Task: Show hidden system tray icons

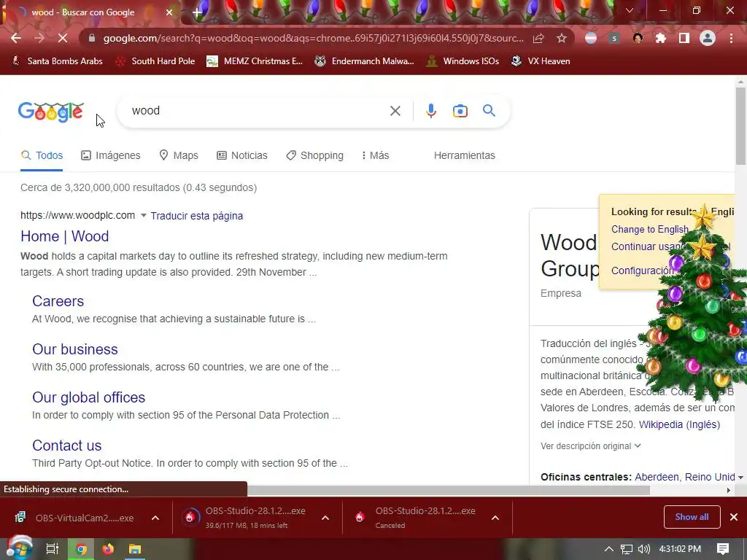Action: click(609, 549)
